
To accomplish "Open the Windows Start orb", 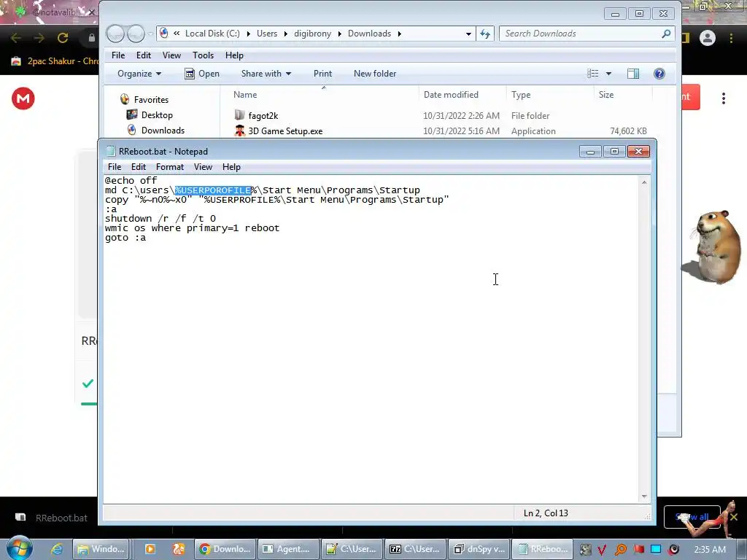I will 19,548.
